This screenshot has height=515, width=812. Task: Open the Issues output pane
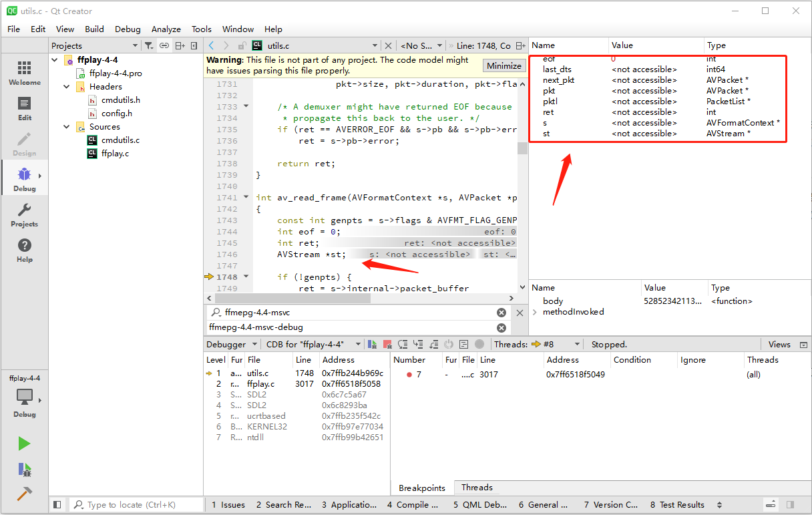228,505
